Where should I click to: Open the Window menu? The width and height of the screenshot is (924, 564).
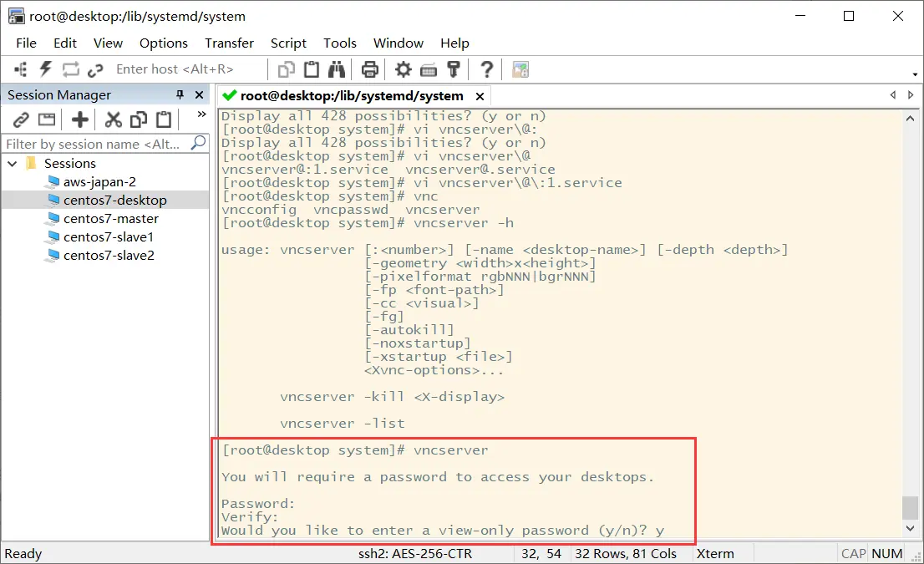399,43
